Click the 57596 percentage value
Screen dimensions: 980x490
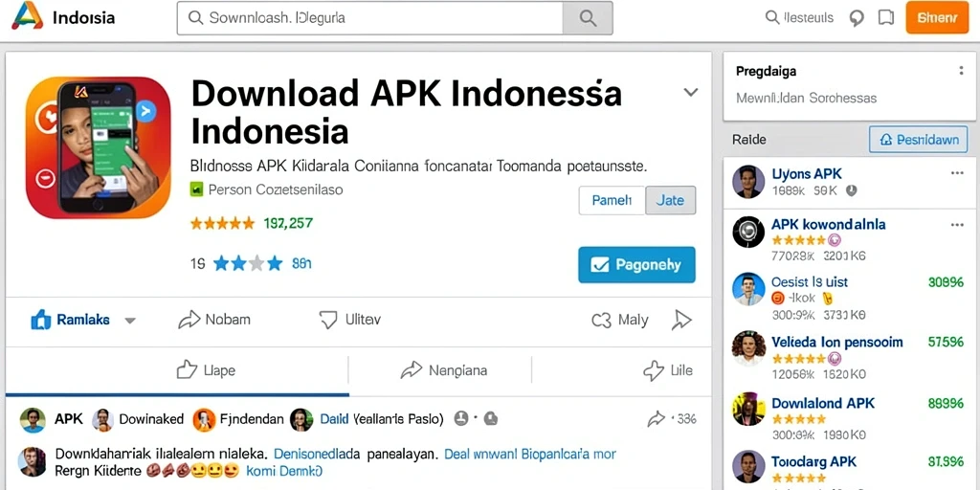[946, 342]
